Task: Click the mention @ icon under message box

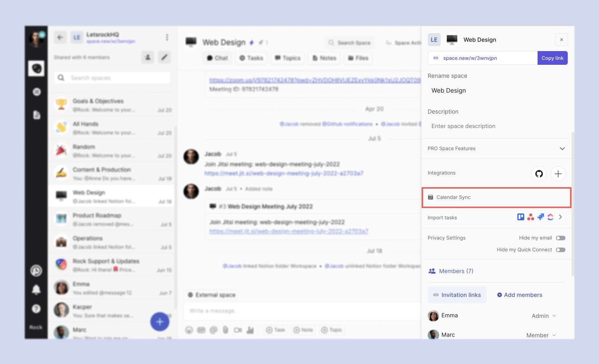Action: tap(213, 330)
